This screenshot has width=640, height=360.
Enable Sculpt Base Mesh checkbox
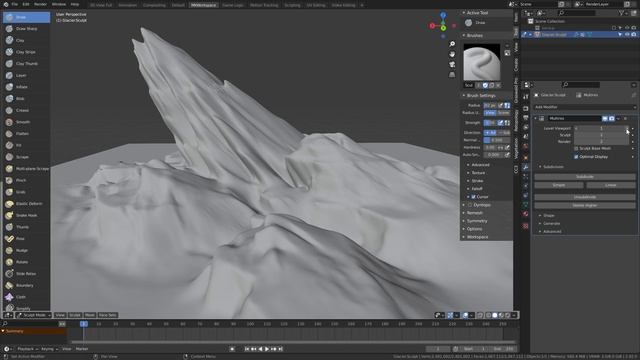coord(576,149)
